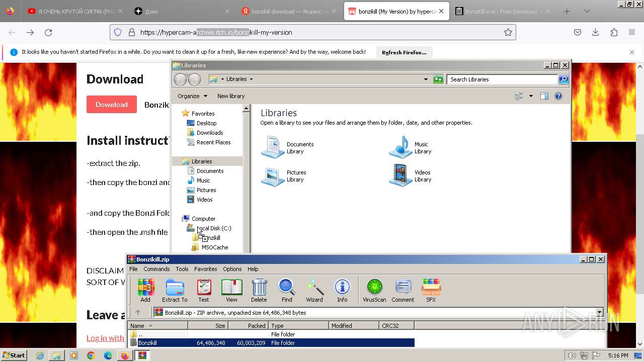The image size is (644, 362).
Task: Go up one level in WinRAR
Action: pyautogui.click(x=137, y=312)
